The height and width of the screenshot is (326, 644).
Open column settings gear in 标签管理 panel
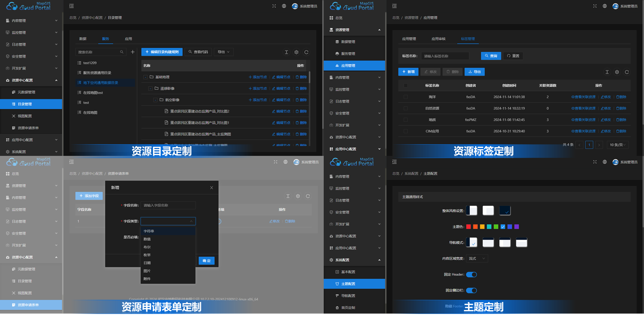click(x=617, y=72)
